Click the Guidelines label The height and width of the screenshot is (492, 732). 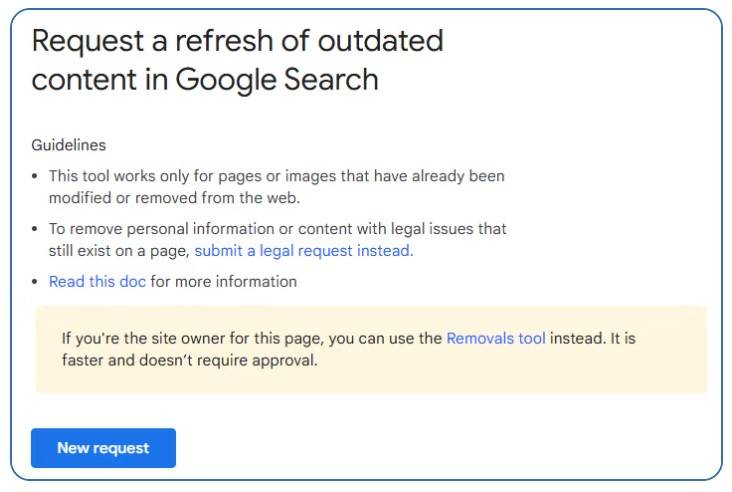pyautogui.click(x=69, y=145)
